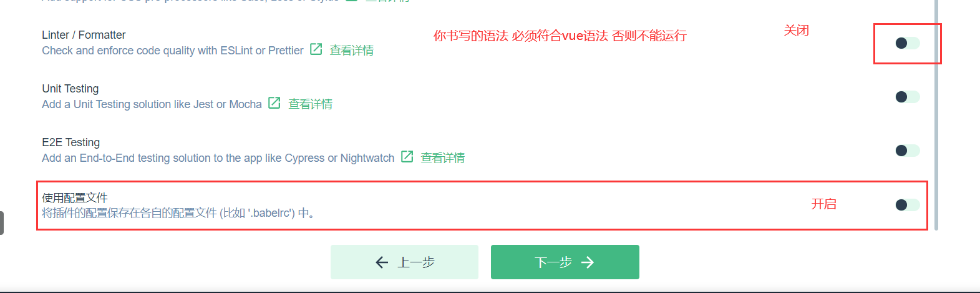Toggle the Linter / Formatter switch
The height and width of the screenshot is (293, 980).
(908, 43)
